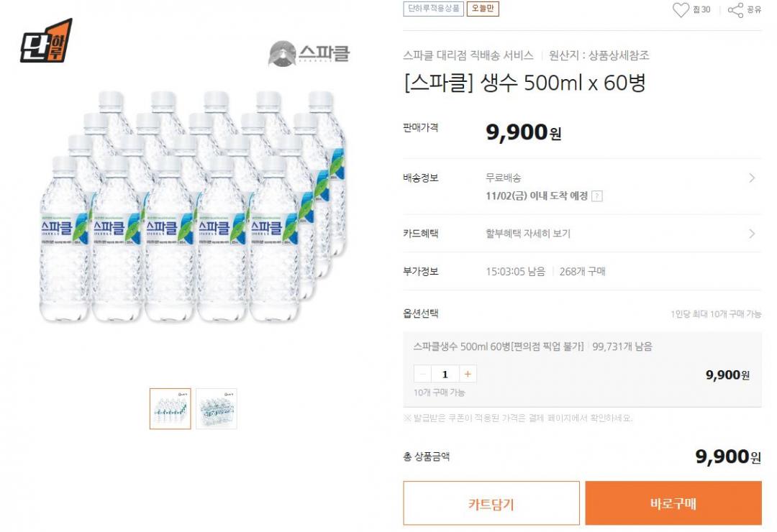Screen dimensions: 777x532
Task: Click the product title 생수 500ml x 60병
Action: [x=524, y=83]
